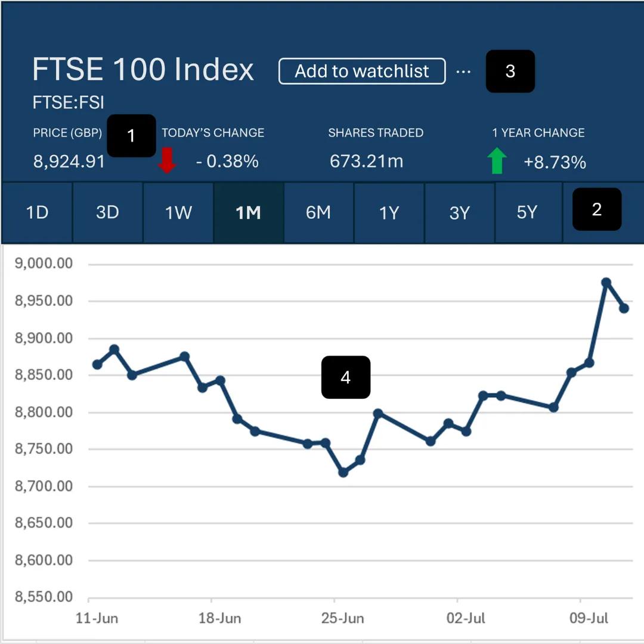Click the Add to watchlist button
The height and width of the screenshot is (644, 644).
pyautogui.click(x=362, y=71)
